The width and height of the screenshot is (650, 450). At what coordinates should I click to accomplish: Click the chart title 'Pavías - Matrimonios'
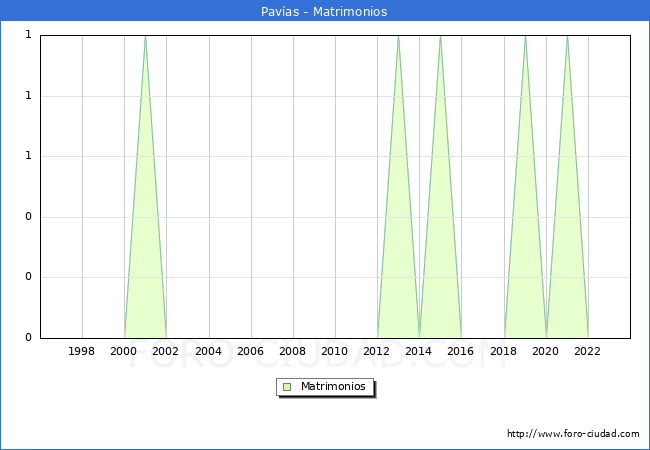(x=324, y=12)
